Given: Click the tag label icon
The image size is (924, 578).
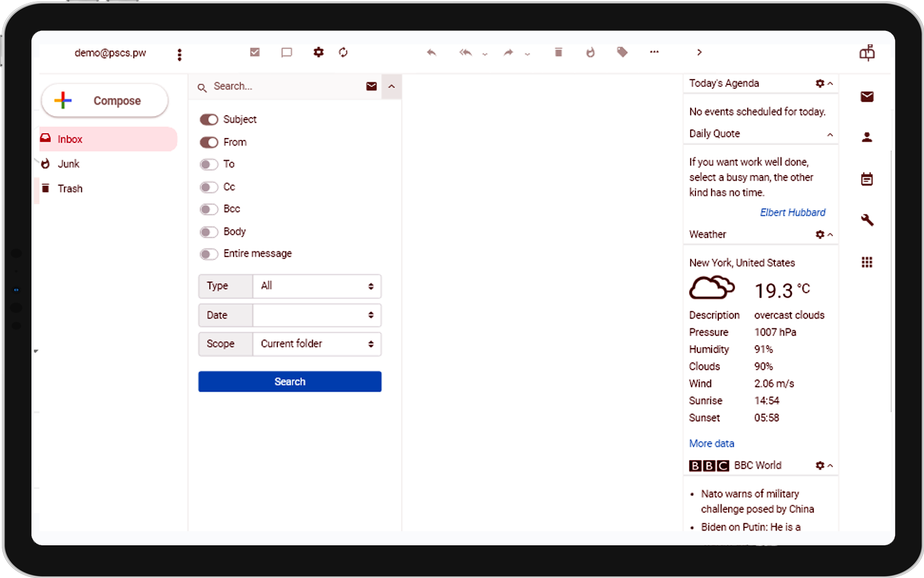Looking at the screenshot, I should click(622, 52).
